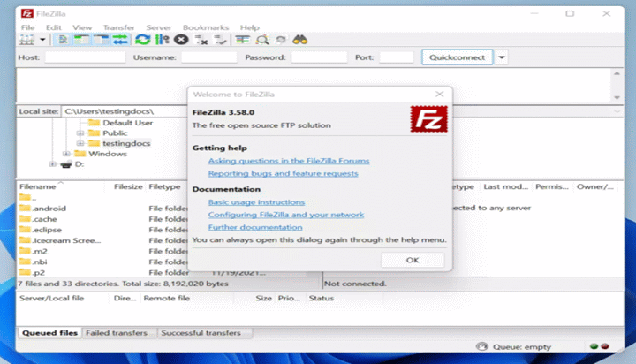Click the Quickconnect button
Screen dimensions: 636x364
[458, 57]
